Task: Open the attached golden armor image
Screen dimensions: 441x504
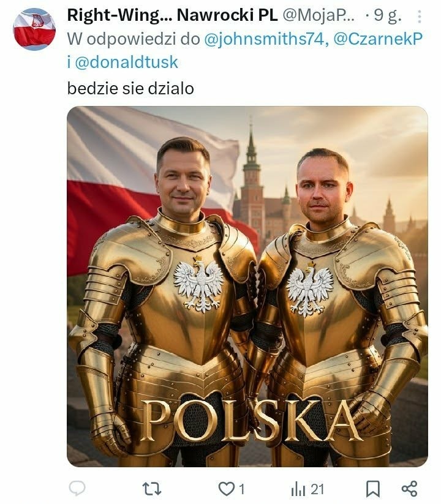Action: 247,287
